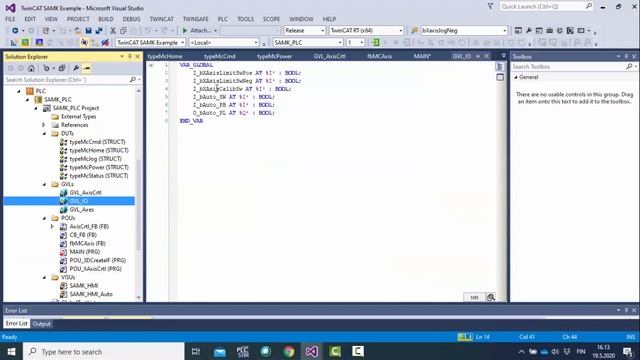Click the Save All icon
Image resolution: width=640 pixels, height=360 pixels.
point(99,31)
